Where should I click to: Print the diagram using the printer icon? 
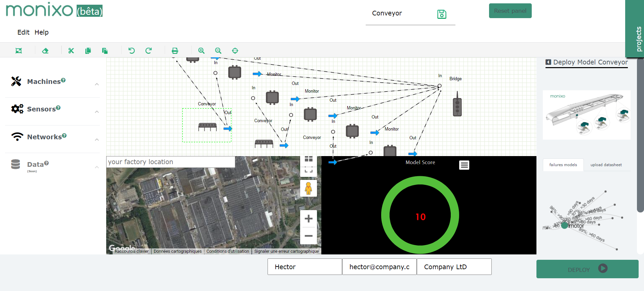point(175,51)
